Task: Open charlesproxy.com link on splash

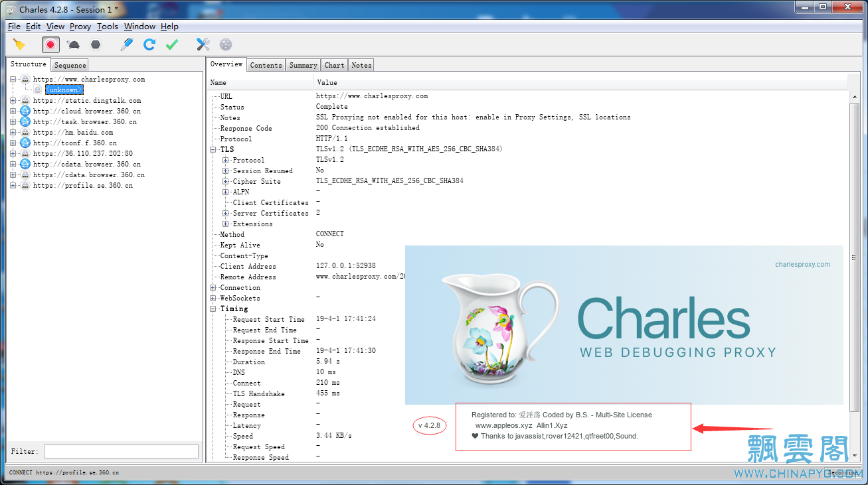Action: [x=802, y=264]
